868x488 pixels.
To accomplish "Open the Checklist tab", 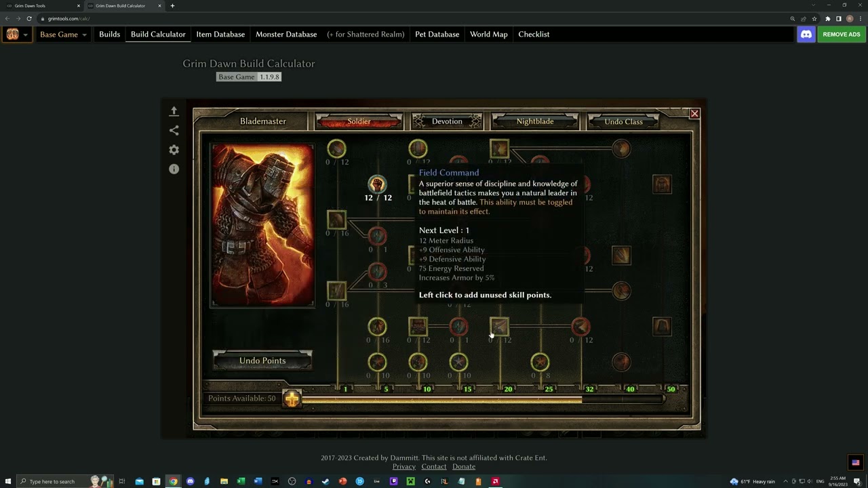I will pyautogui.click(x=534, y=35).
